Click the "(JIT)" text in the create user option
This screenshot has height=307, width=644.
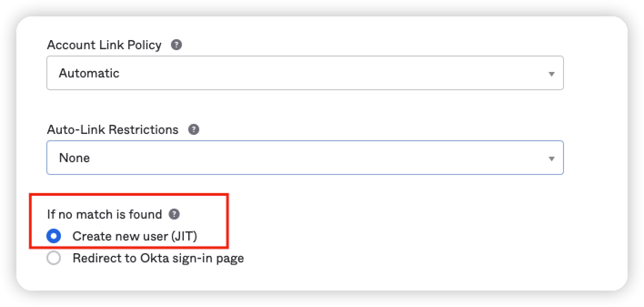coord(186,236)
